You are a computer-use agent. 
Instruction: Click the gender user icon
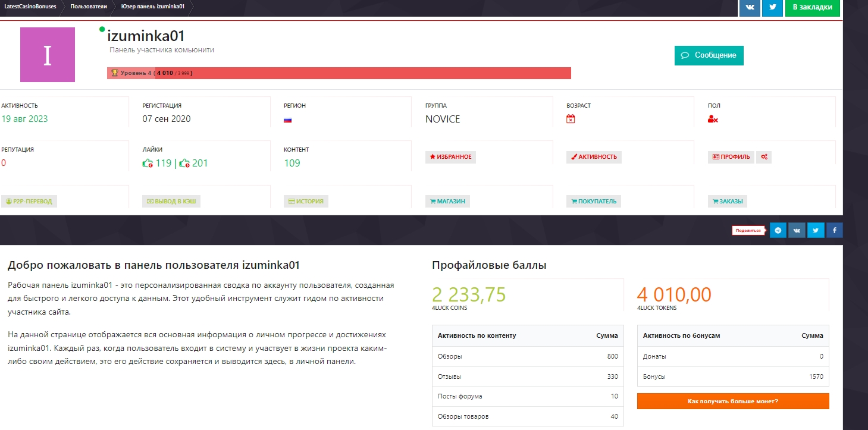(x=713, y=119)
